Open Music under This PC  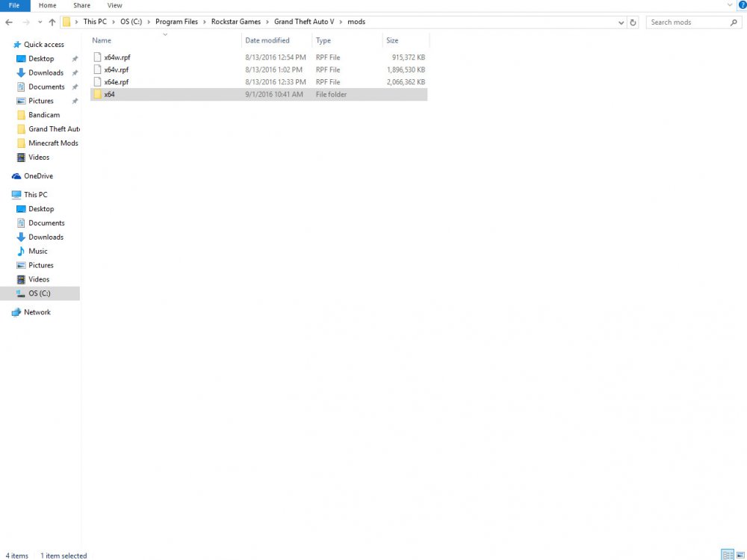[x=37, y=251]
